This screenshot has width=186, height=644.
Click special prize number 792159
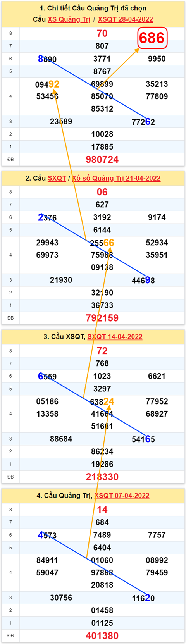pos(102,318)
